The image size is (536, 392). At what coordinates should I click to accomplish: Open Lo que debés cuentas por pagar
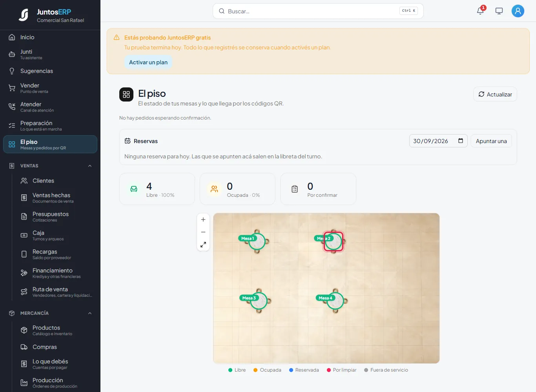[56, 364]
